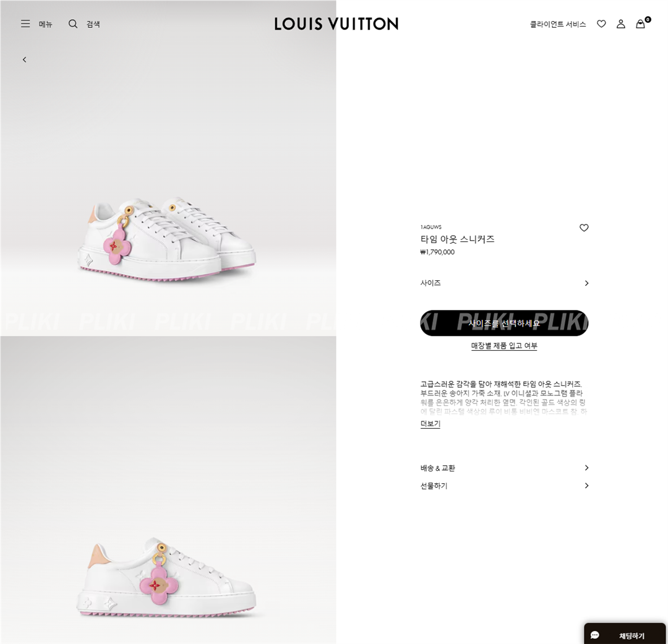
Task: Expand the 배송 & 교환 section
Action: pos(504,468)
